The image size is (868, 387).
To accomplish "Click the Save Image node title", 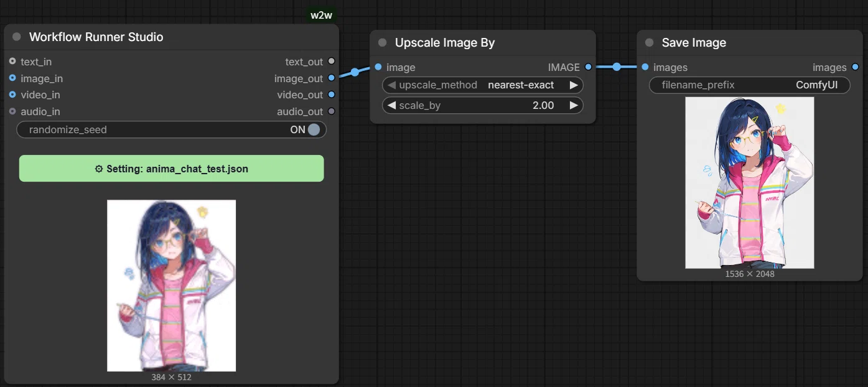I will [694, 43].
